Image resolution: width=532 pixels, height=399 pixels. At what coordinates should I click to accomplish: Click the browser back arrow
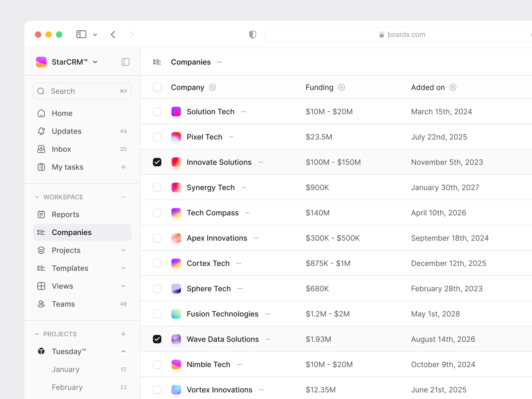113,35
